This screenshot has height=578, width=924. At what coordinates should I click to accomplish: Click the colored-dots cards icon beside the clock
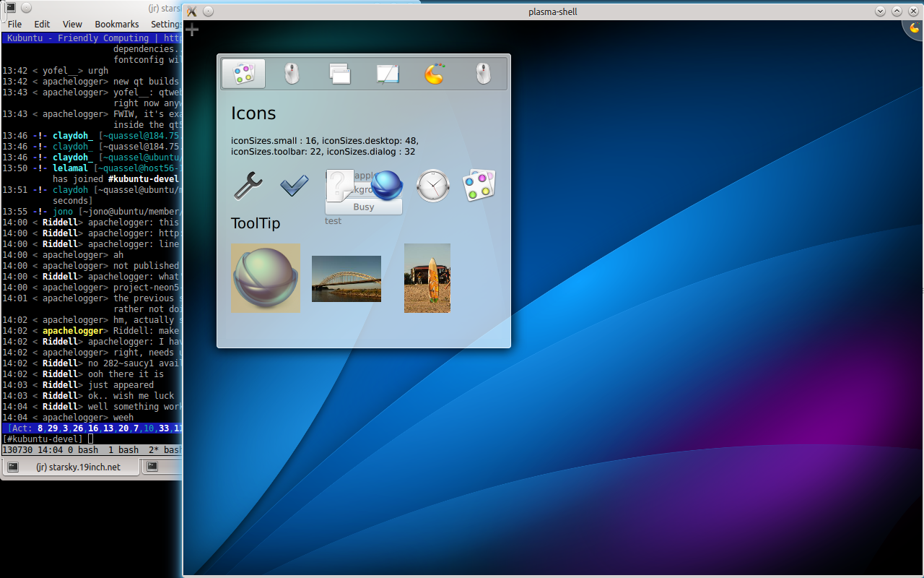tap(479, 186)
